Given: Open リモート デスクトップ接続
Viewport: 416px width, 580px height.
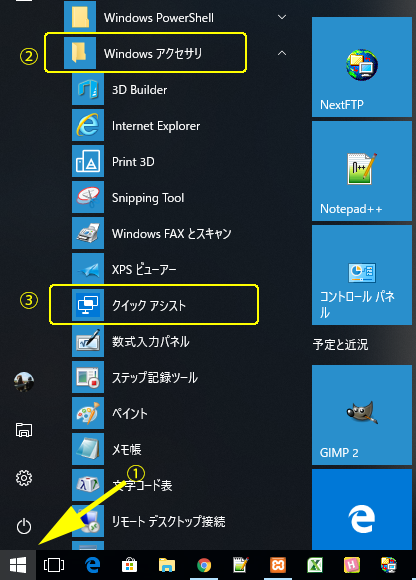Looking at the screenshot, I should click(x=148, y=521).
